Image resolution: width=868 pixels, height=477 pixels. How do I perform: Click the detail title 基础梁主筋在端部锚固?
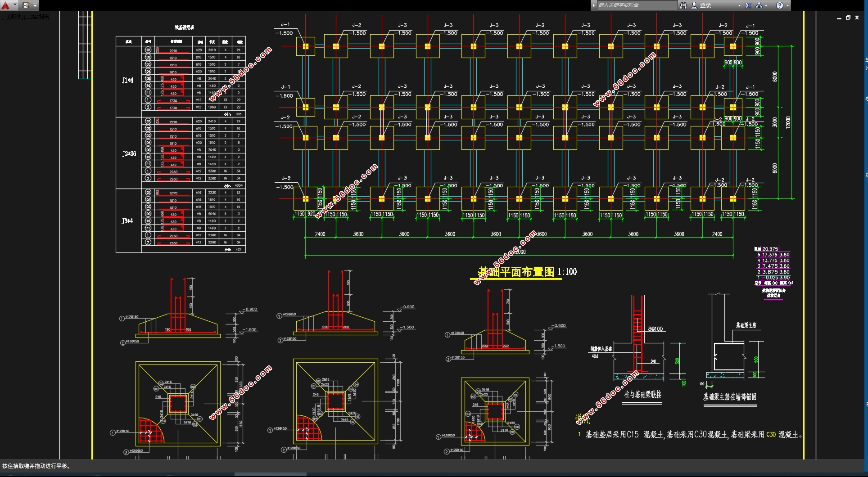click(730, 397)
